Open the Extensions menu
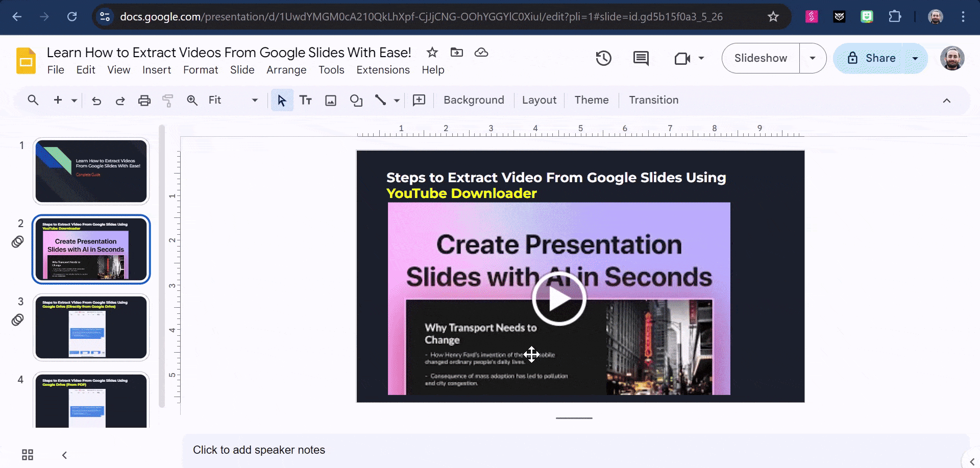 (x=383, y=70)
